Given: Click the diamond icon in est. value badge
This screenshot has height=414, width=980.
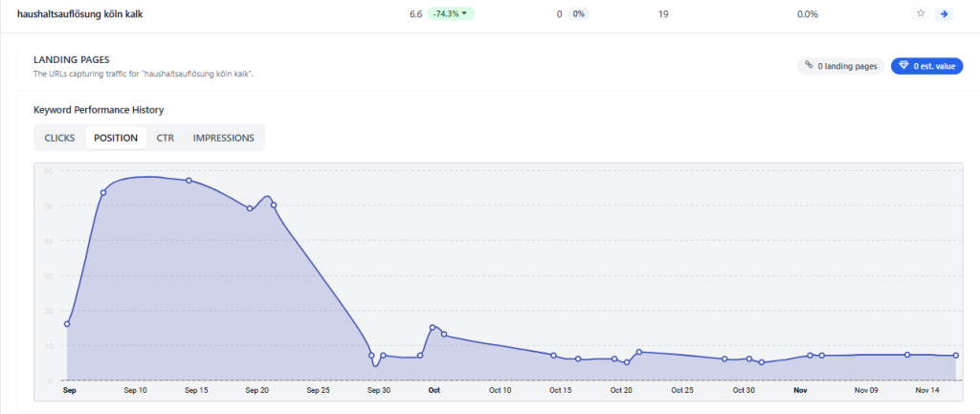Looking at the screenshot, I should [x=903, y=66].
